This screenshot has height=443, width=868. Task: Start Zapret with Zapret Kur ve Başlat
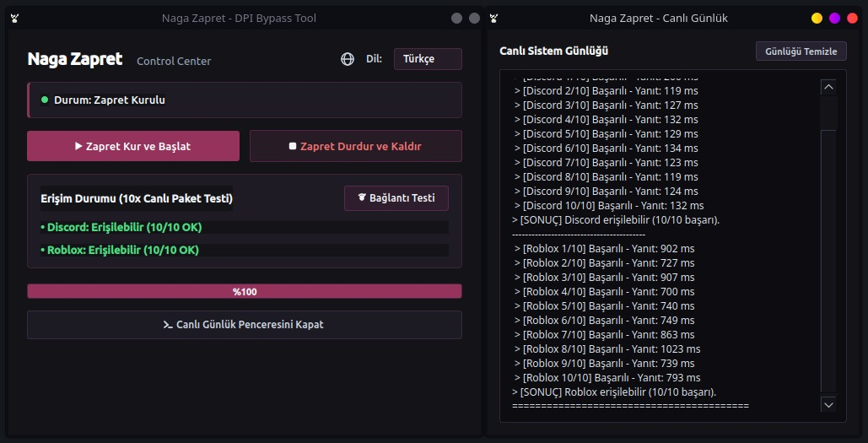tap(133, 146)
